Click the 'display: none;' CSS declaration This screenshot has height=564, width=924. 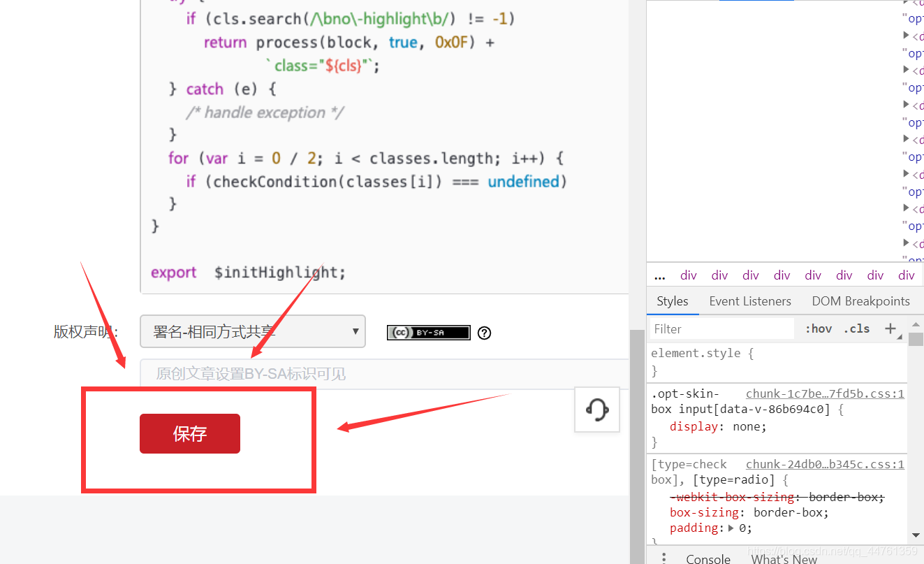[x=717, y=426]
